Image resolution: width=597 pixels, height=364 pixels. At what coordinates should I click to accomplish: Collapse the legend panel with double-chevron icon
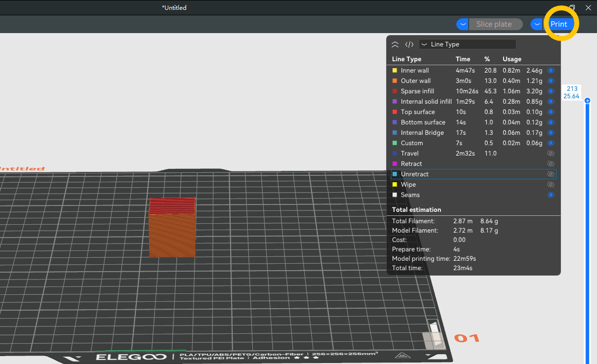(395, 44)
